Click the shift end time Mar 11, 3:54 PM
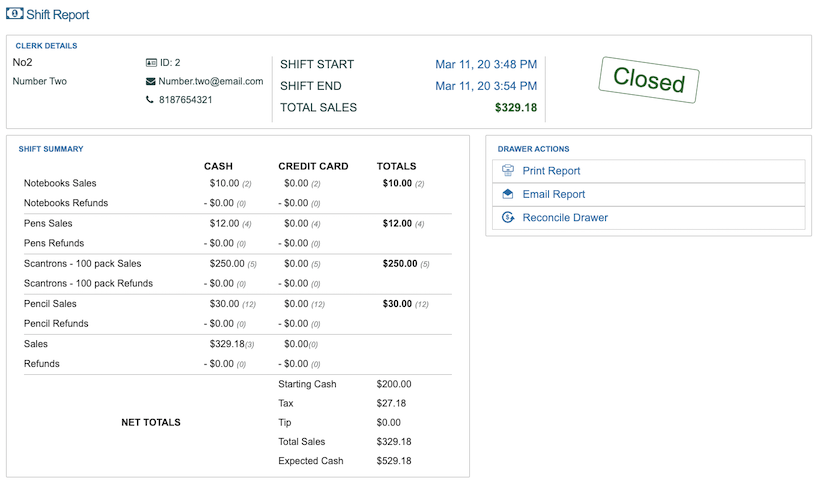 (485, 86)
